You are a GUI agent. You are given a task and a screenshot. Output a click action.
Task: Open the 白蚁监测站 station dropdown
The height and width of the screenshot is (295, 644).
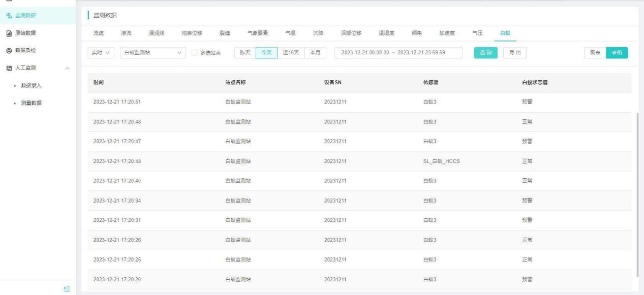152,53
